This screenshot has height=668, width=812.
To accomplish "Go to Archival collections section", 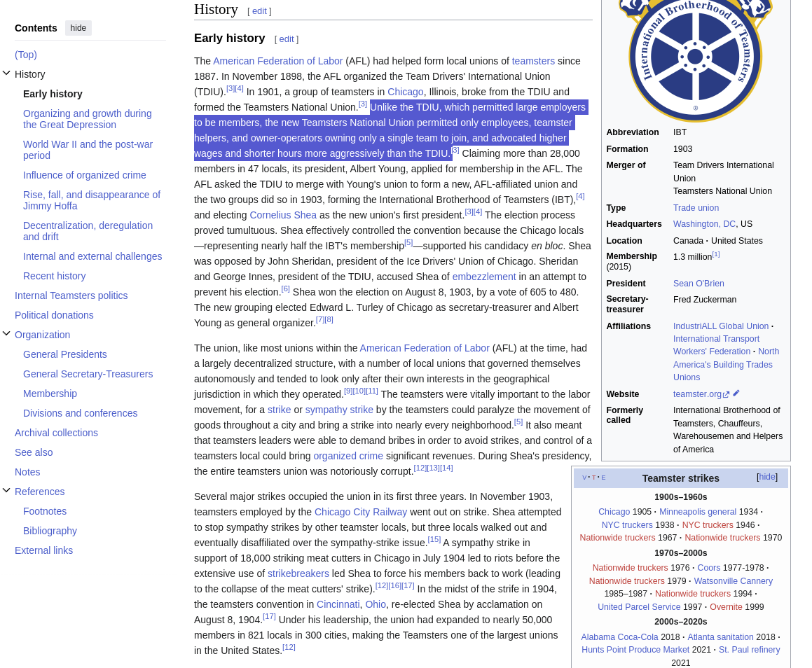I will pyautogui.click(x=57, y=433).
